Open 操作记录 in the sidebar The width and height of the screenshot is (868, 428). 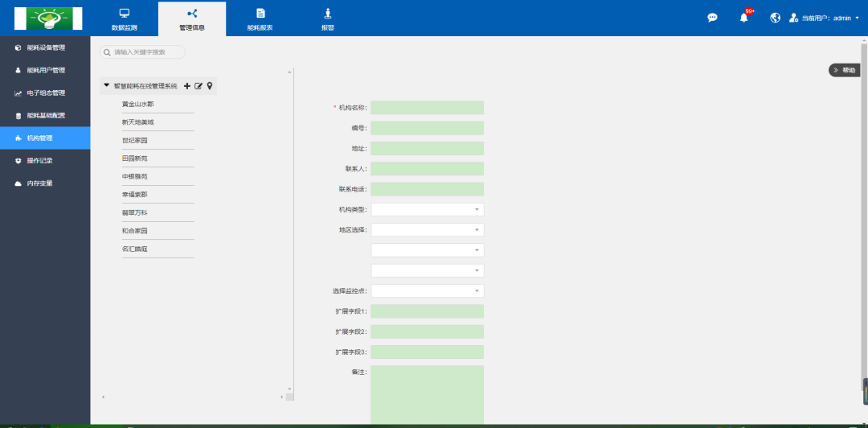[x=45, y=160]
